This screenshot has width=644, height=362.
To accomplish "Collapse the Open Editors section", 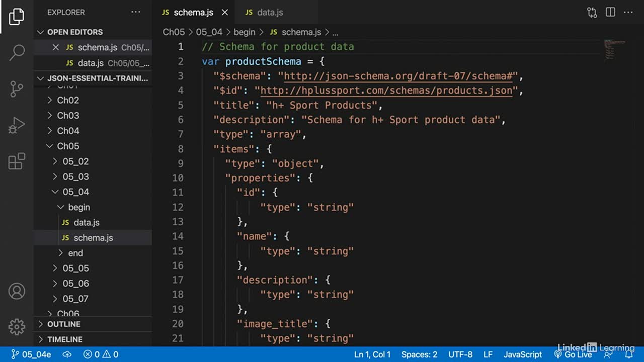I will coord(93,32).
